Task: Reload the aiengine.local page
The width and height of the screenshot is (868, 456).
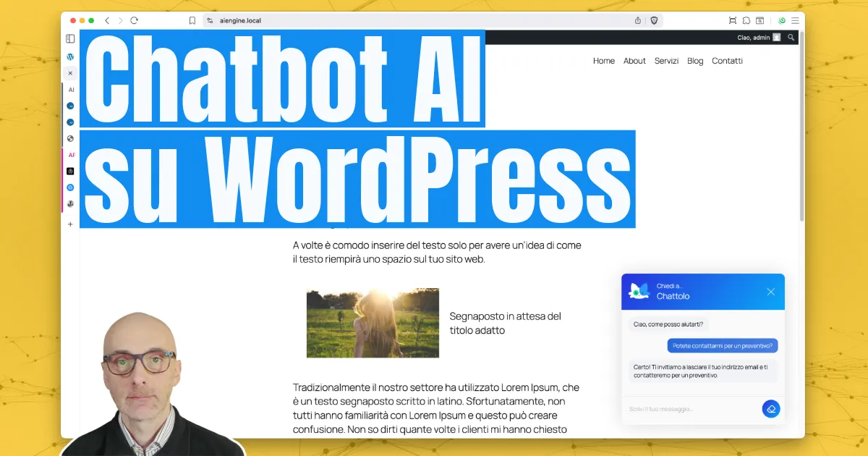Action: (x=135, y=20)
